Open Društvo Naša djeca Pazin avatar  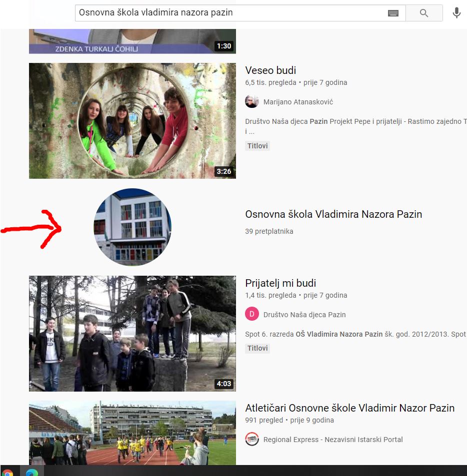pos(252,314)
